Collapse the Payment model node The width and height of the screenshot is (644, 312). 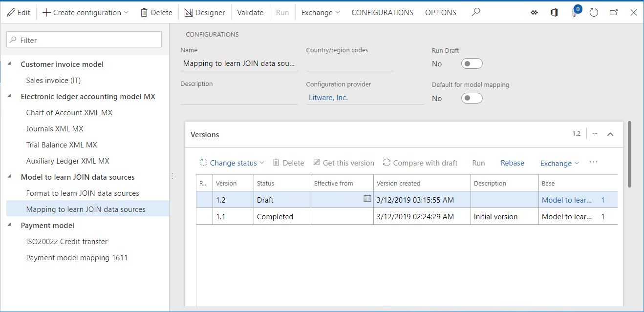tap(10, 225)
